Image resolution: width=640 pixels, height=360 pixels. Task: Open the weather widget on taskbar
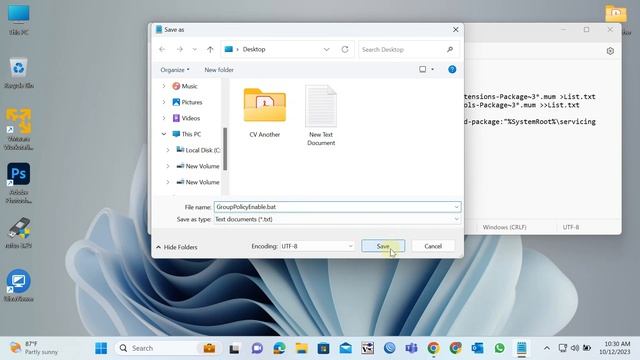(x=34, y=348)
